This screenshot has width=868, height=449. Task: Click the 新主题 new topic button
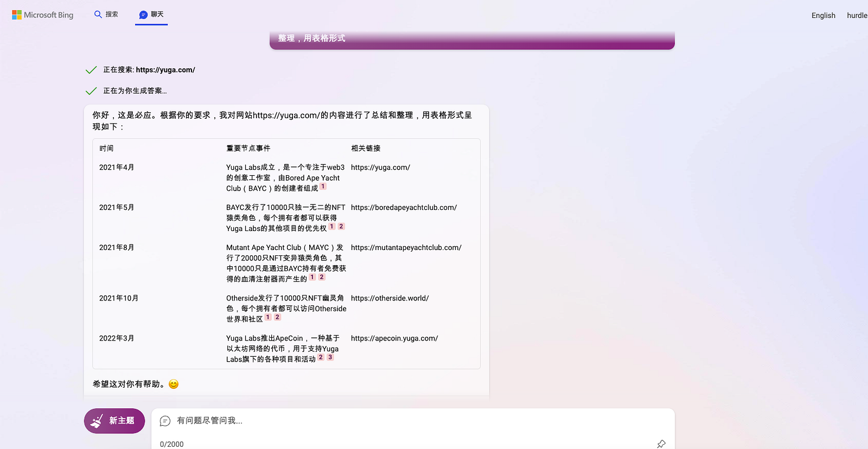114,421
